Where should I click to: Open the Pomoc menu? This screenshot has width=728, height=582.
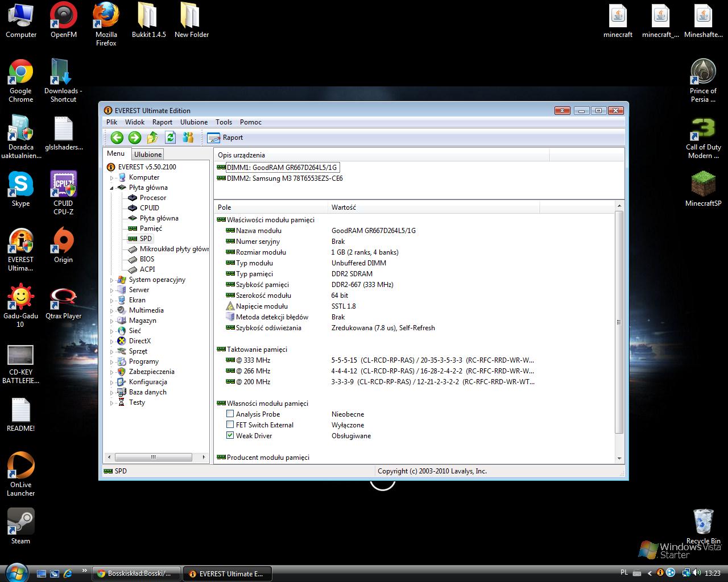coord(251,122)
